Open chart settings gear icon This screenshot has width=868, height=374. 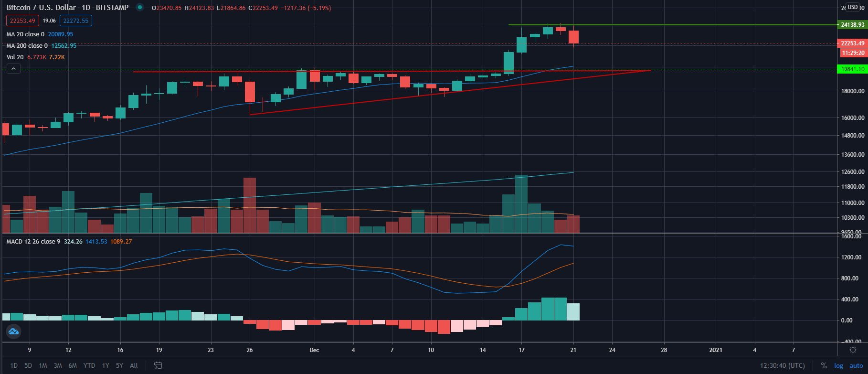tap(853, 350)
